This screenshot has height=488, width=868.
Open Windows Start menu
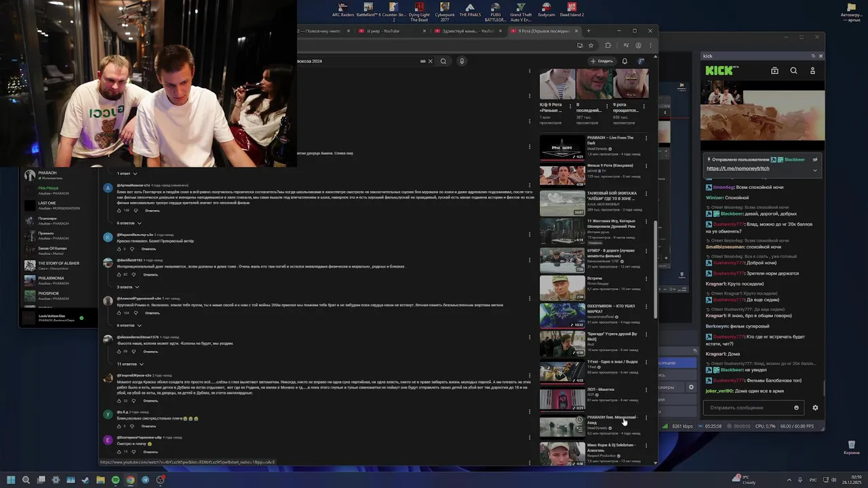point(11,479)
